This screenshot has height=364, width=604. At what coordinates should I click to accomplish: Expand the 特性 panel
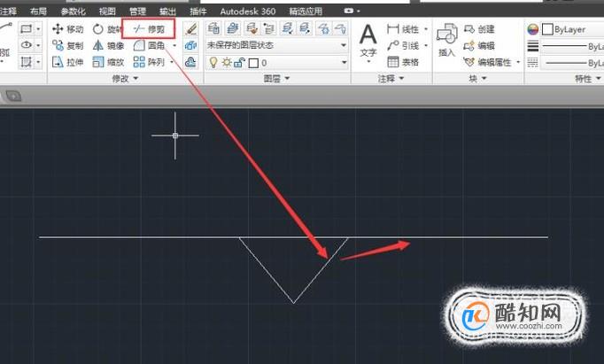(x=588, y=79)
